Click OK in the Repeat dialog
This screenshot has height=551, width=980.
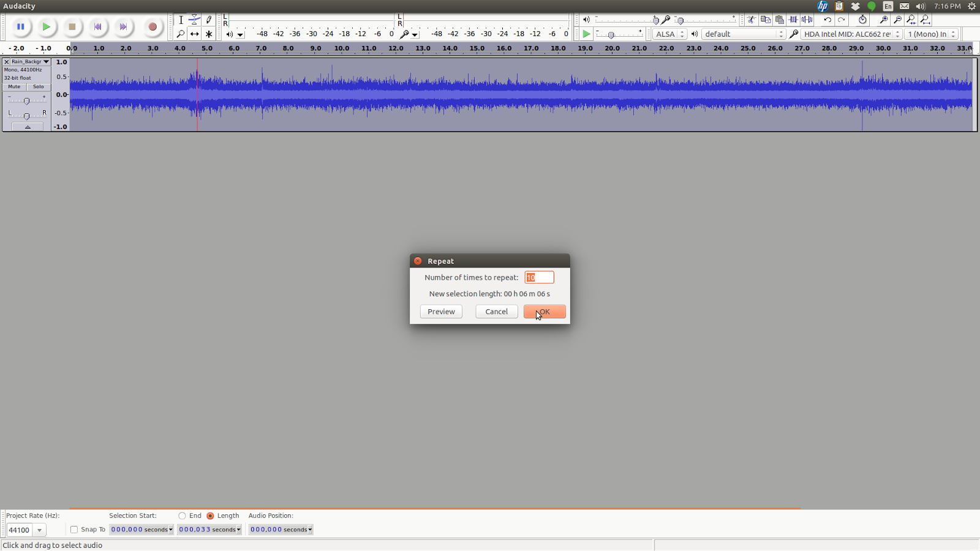tap(545, 312)
